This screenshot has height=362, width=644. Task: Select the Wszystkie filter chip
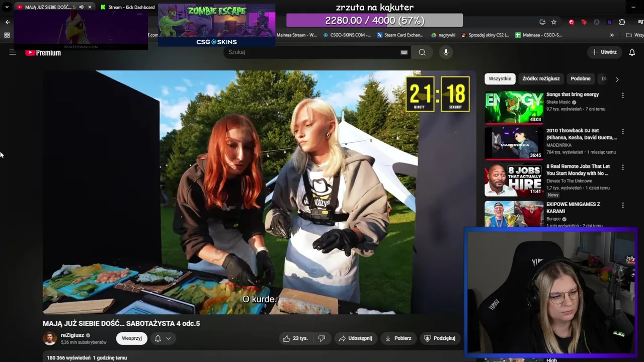pyautogui.click(x=500, y=79)
